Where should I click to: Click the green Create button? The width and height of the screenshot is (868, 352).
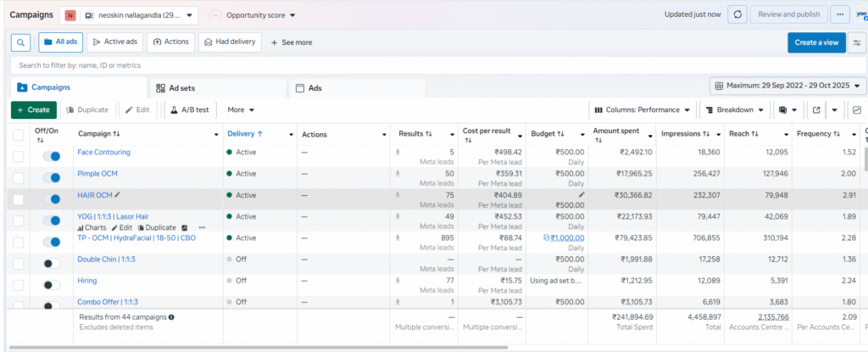[x=33, y=109]
